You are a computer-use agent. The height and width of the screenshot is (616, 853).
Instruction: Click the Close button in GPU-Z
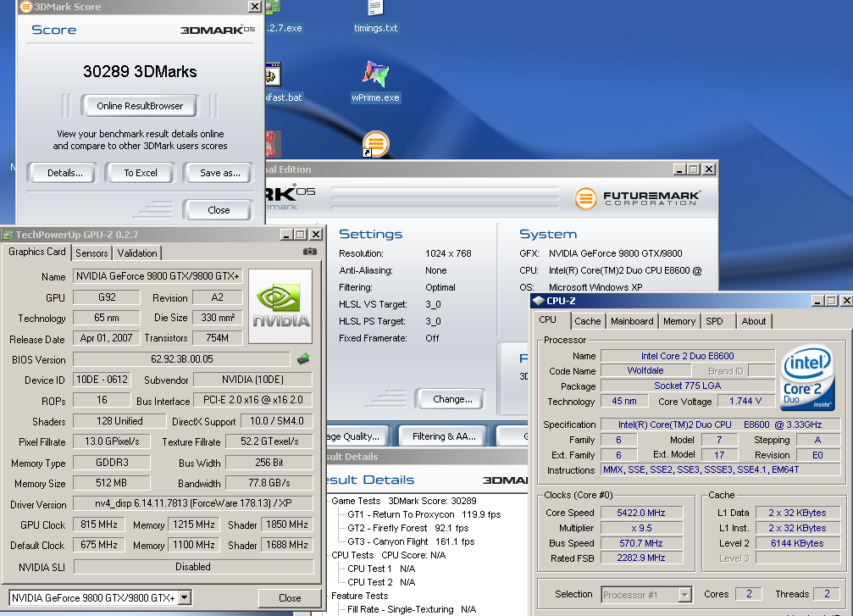(x=290, y=597)
